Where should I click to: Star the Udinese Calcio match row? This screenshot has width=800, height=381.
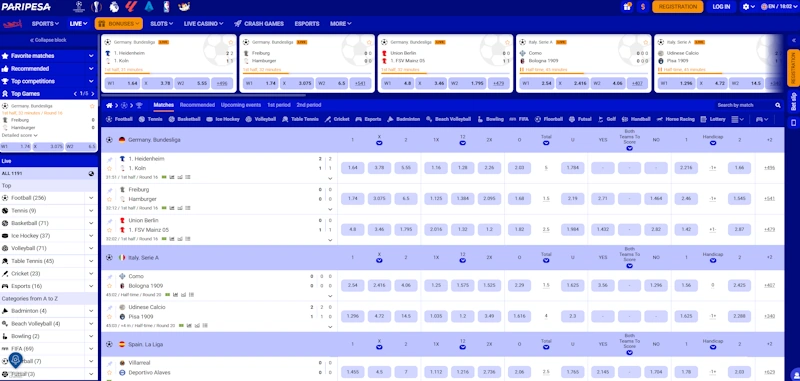click(x=110, y=317)
